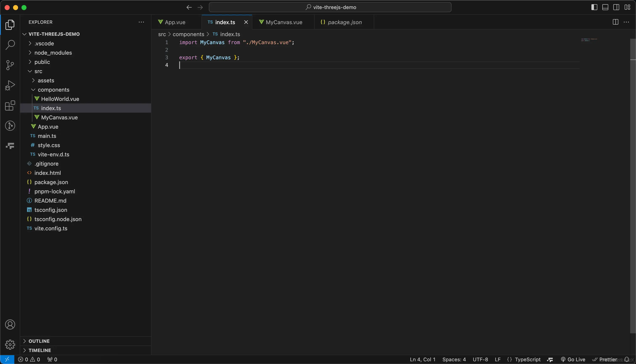Click the TypeScript language mode button
The width and height of the screenshot is (636, 364).
click(527, 360)
